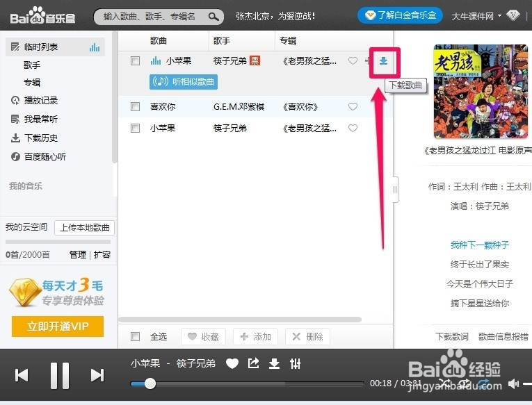Image resolution: width=532 pixels, height=405 pixels.
Task: Tick the 全选 select-all checkbox
Action: (135, 336)
